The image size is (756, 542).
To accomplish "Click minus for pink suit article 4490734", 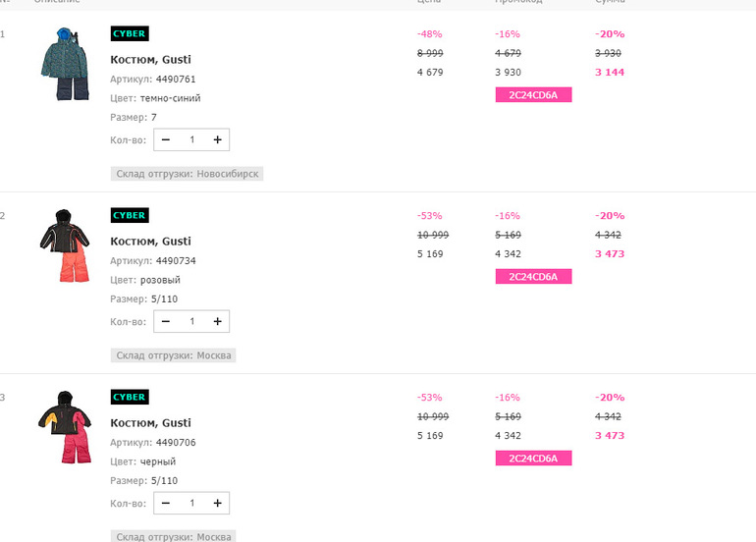I will pyautogui.click(x=165, y=321).
